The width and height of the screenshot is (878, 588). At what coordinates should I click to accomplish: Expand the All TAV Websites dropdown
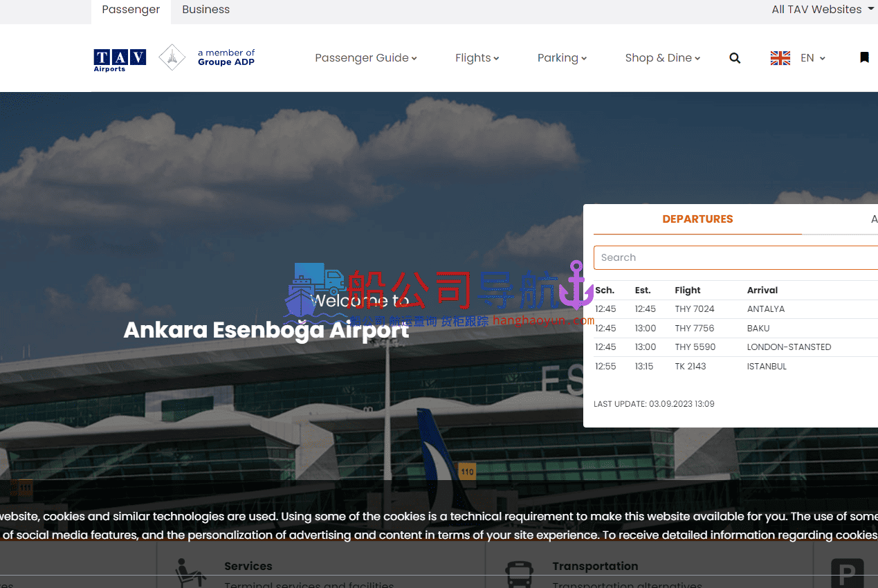(823, 10)
